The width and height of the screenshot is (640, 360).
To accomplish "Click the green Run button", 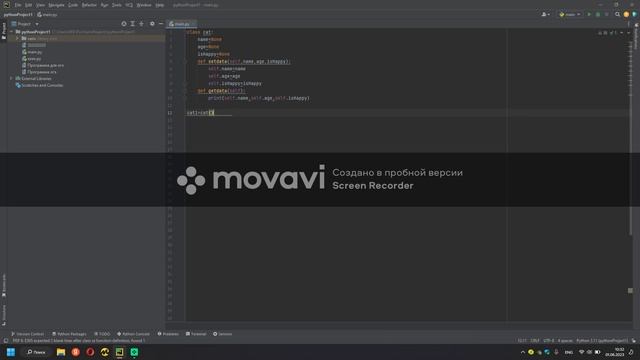I will (589, 14).
